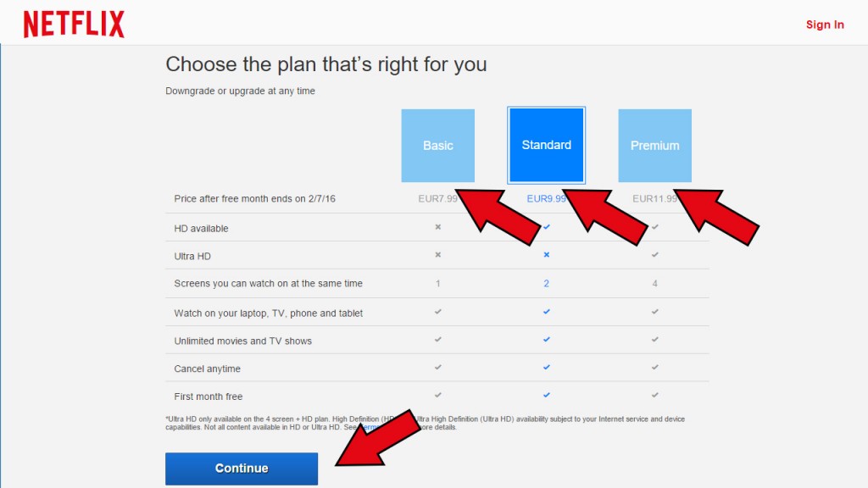
Task: Click the blue Continue button
Action: [x=242, y=469]
